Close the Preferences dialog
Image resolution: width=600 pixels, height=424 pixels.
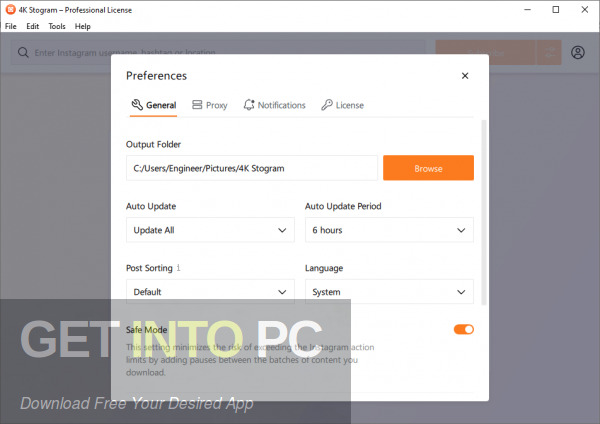point(465,76)
